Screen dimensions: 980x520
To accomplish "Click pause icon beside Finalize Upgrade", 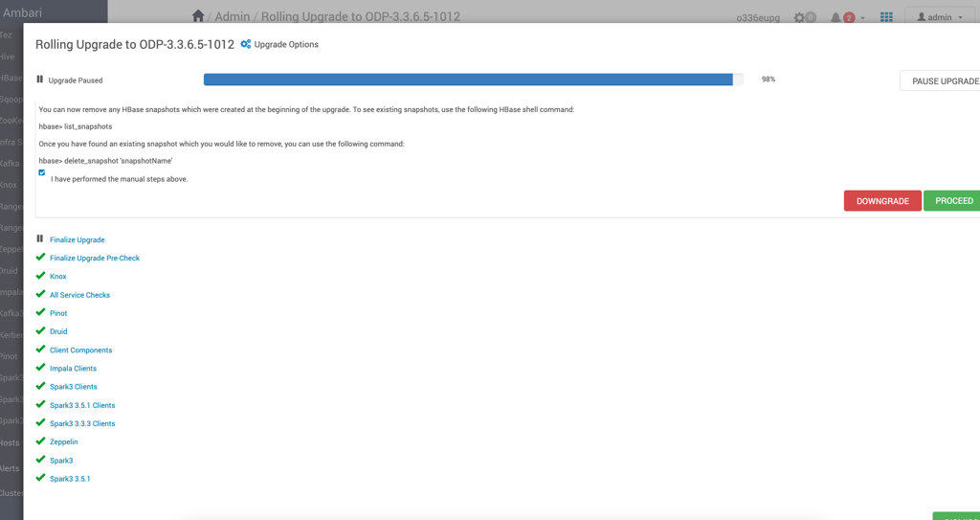I will (x=40, y=239).
